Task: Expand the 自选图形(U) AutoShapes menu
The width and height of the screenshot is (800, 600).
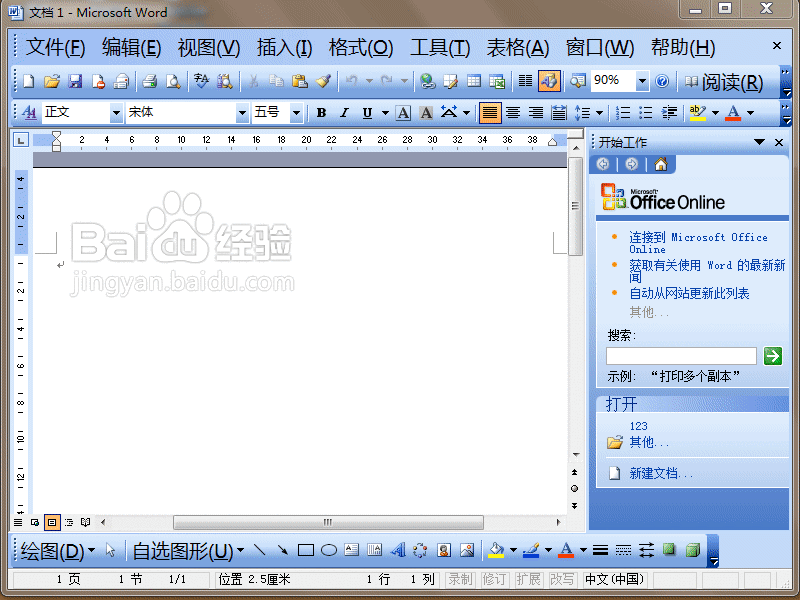Action: [188, 551]
